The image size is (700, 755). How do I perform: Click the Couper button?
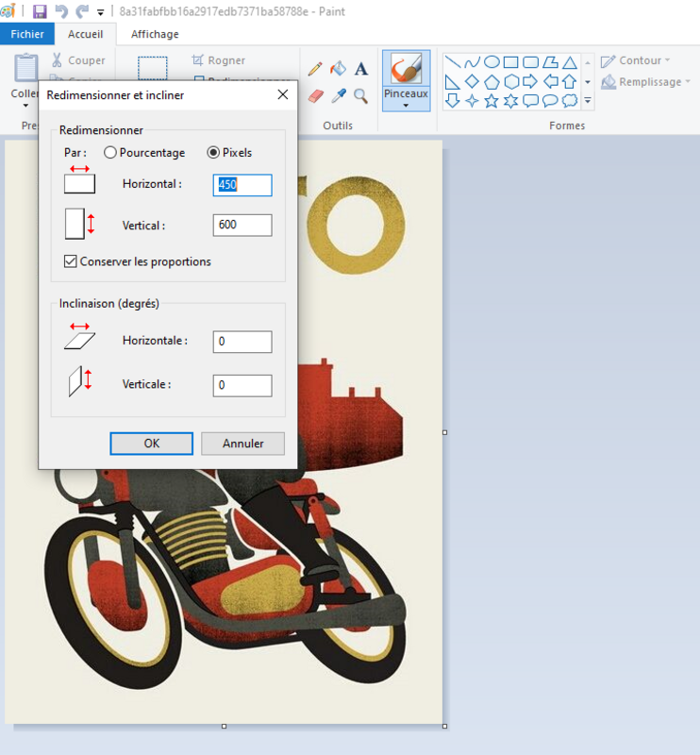pos(78,60)
